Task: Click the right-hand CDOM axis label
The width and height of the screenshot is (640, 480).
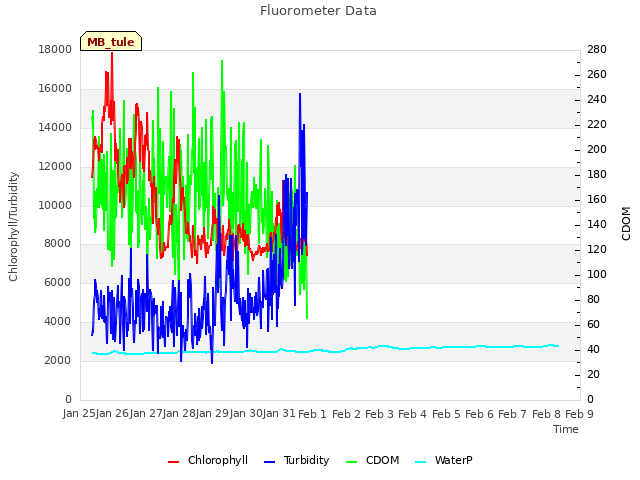Action: click(x=626, y=224)
